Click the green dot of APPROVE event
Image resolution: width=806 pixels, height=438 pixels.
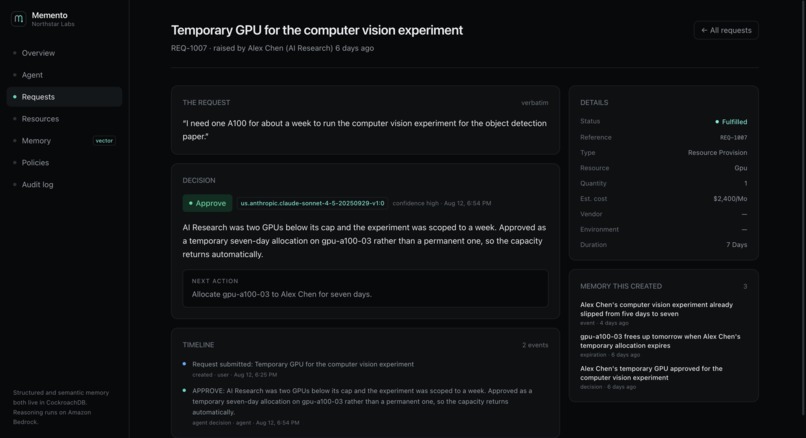(x=185, y=390)
